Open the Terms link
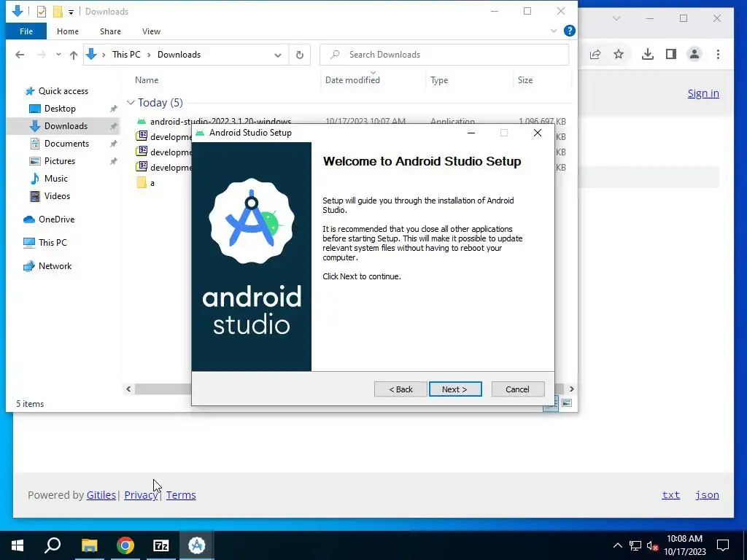 181,495
